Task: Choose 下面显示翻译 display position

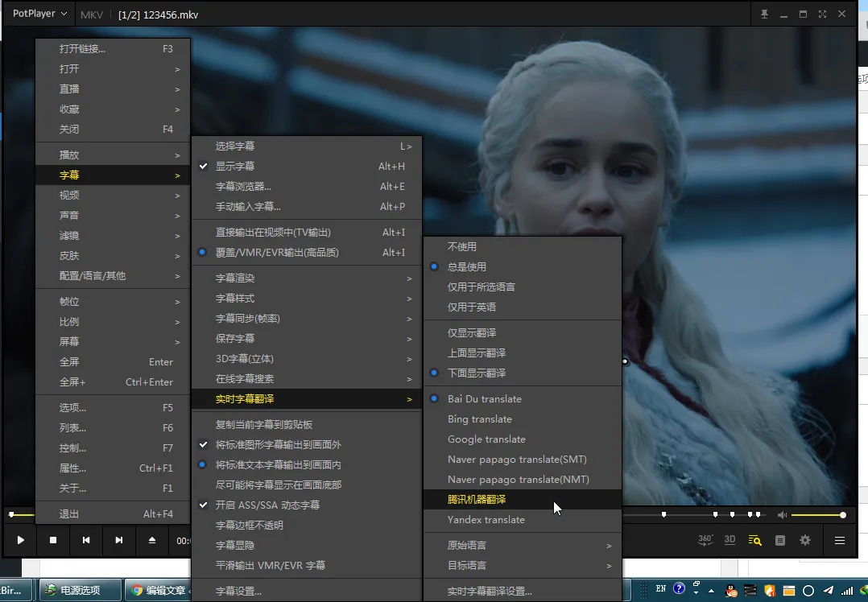Action: coord(523,373)
